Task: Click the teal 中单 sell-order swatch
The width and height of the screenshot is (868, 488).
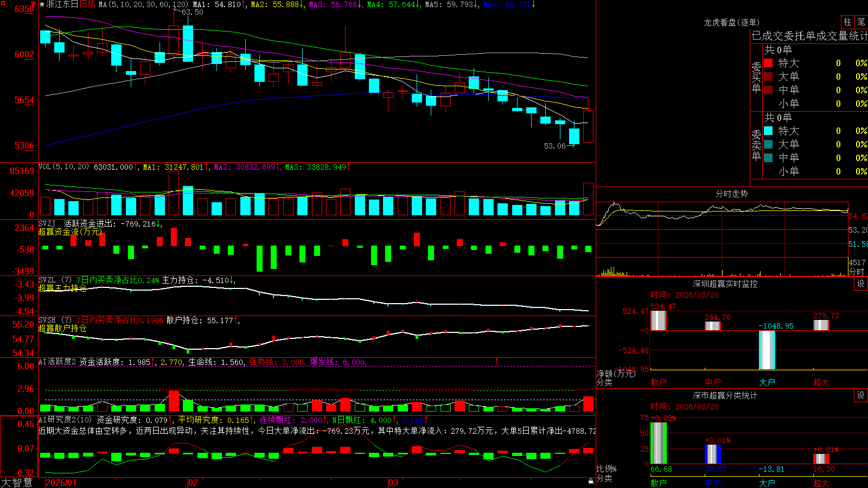Action: [x=768, y=158]
